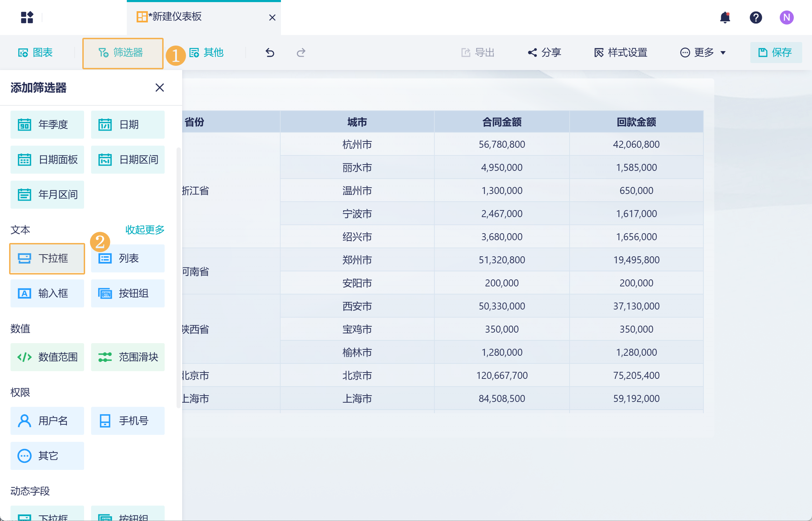The image size is (812, 521).
Task: Select the 安阳市 cell
Action: (357, 283)
